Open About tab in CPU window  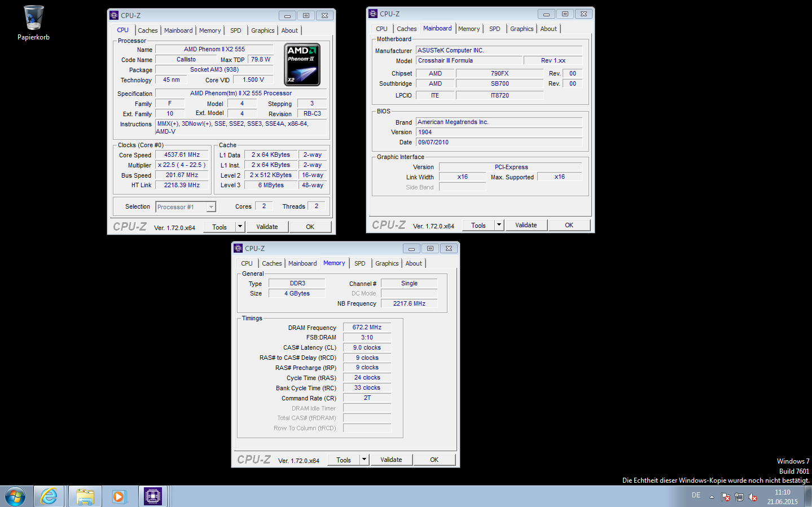289,30
